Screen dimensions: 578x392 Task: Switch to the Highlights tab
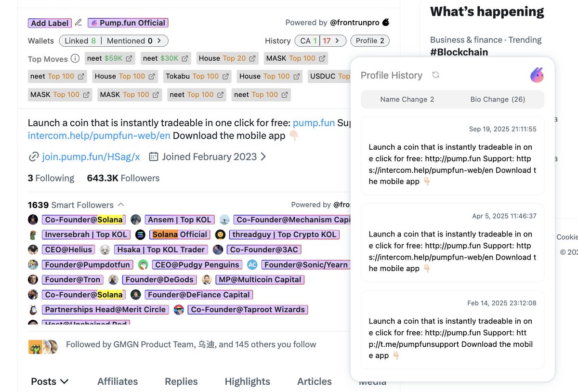pos(248,381)
